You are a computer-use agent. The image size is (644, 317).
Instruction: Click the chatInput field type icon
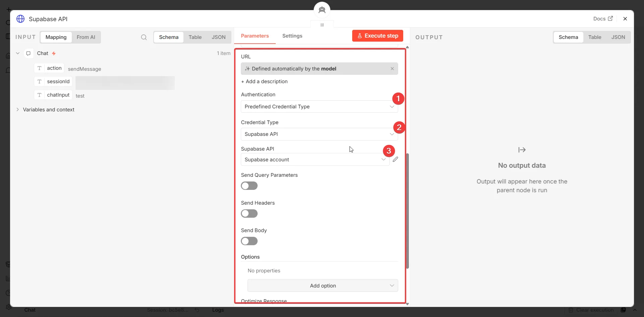[x=40, y=95]
